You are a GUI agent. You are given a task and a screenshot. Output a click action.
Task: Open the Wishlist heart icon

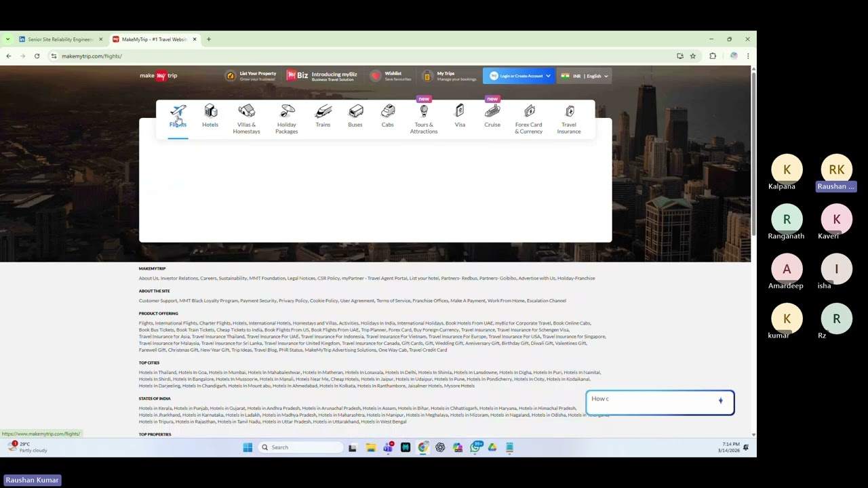[376, 76]
